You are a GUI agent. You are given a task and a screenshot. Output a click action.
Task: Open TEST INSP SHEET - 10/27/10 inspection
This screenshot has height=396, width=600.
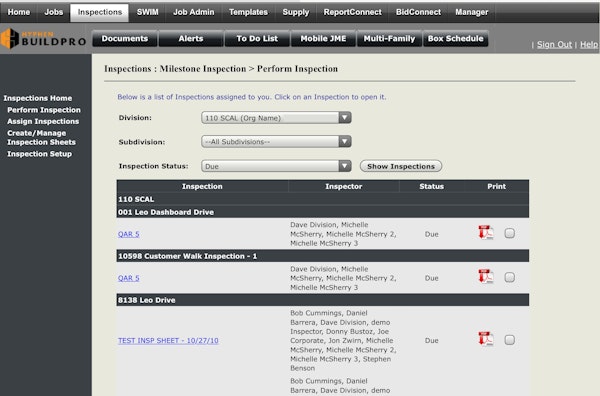click(x=168, y=340)
